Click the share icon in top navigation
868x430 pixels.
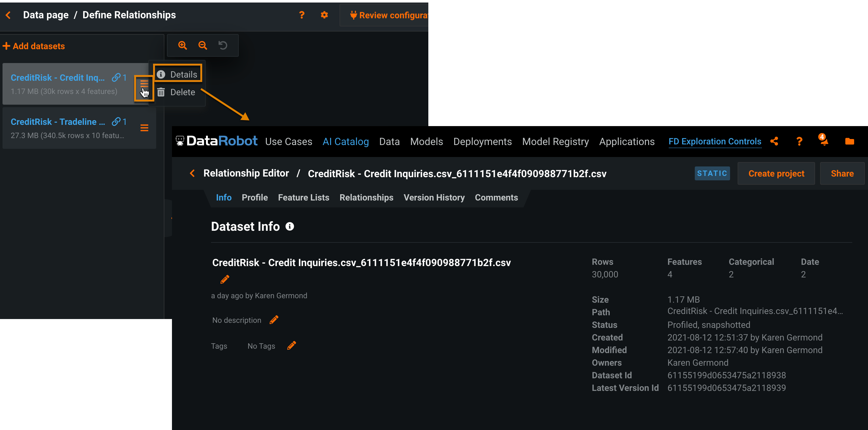point(774,141)
